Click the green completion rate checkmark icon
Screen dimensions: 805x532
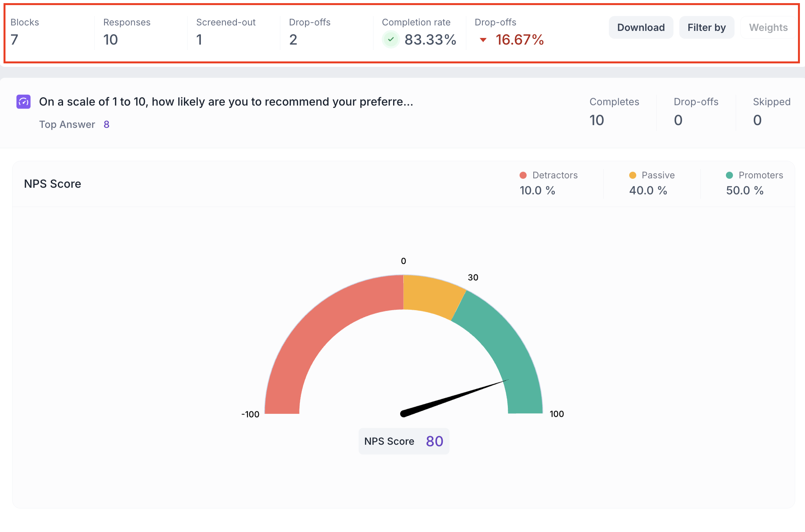click(x=390, y=40)
